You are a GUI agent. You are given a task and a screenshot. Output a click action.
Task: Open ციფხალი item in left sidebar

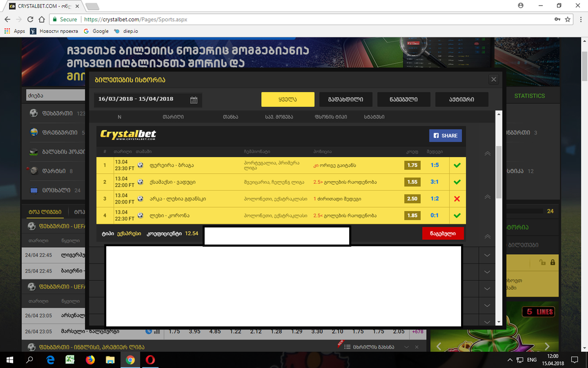click(x=55, y=190)
